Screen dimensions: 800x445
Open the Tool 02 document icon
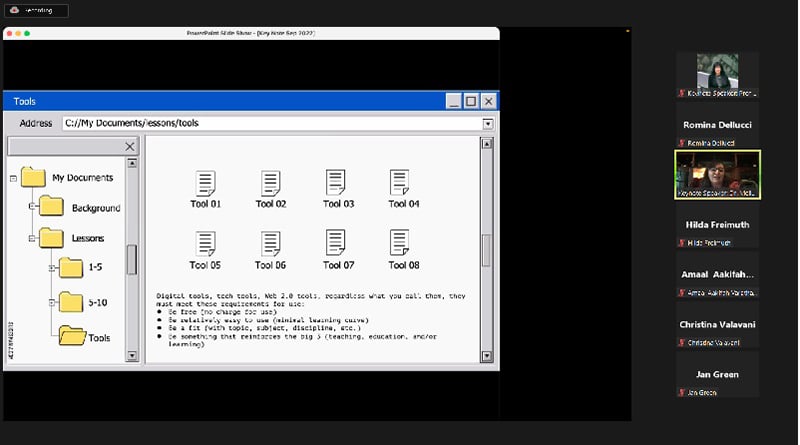pos(270,183)
